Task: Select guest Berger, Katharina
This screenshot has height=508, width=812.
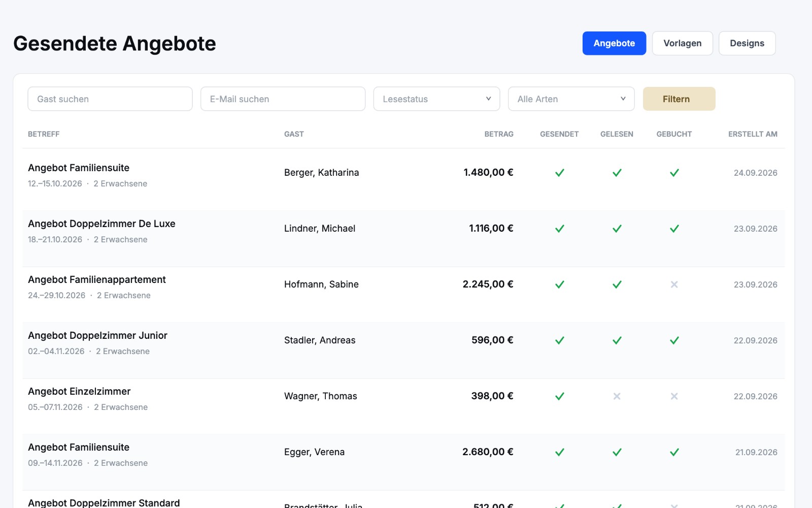Action: [321, 173]
